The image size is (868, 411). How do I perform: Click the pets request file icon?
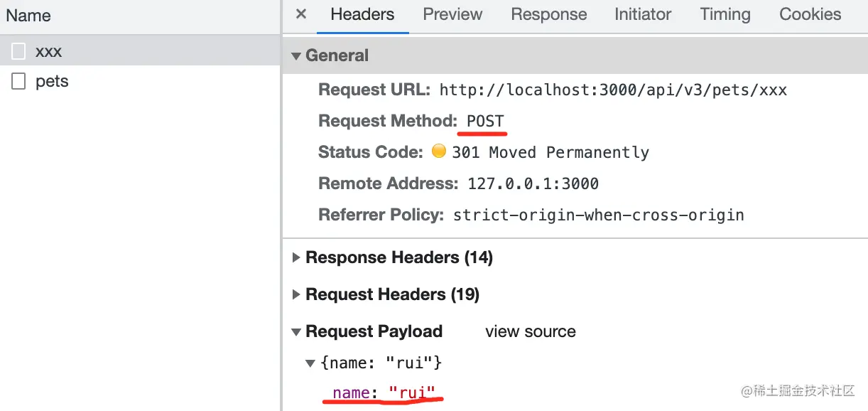(x=18, y=81)
